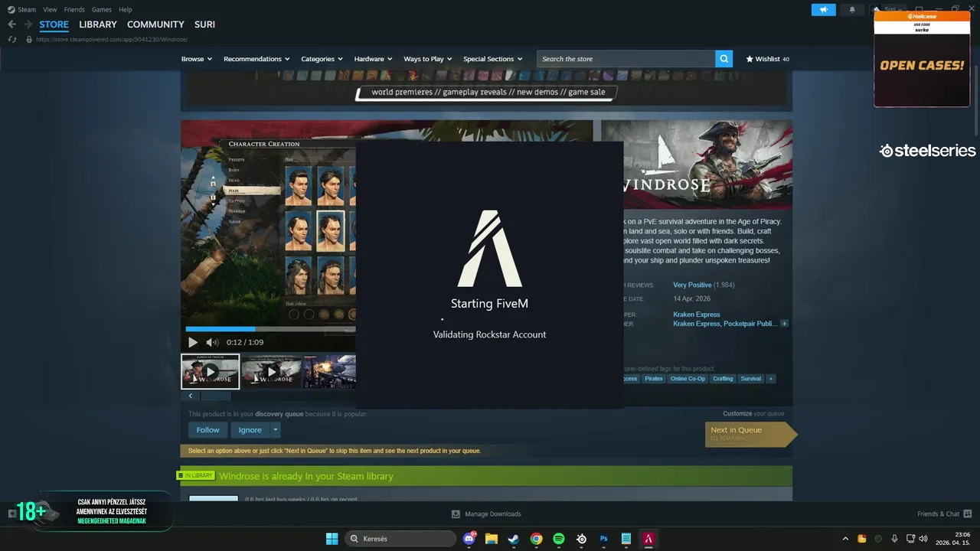Open the Ways to Play dropdown
This screenshot has height=551, width=980.
(x=428, y=59)
